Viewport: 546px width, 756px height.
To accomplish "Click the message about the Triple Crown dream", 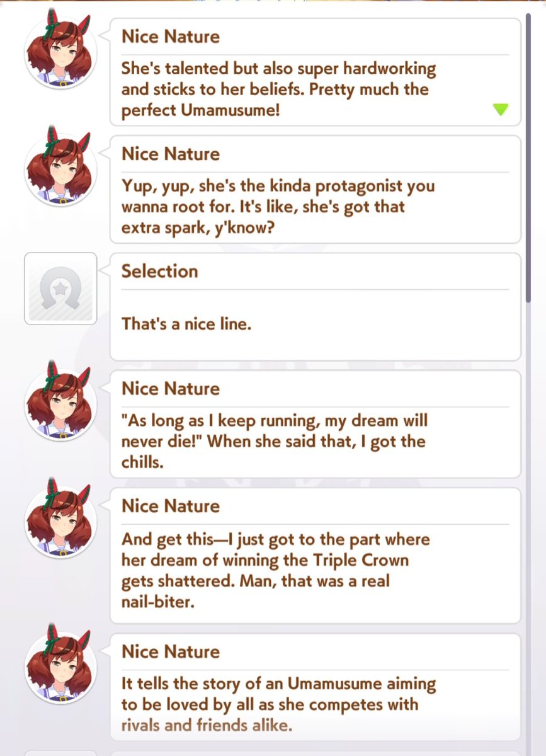I will (316, 556).
